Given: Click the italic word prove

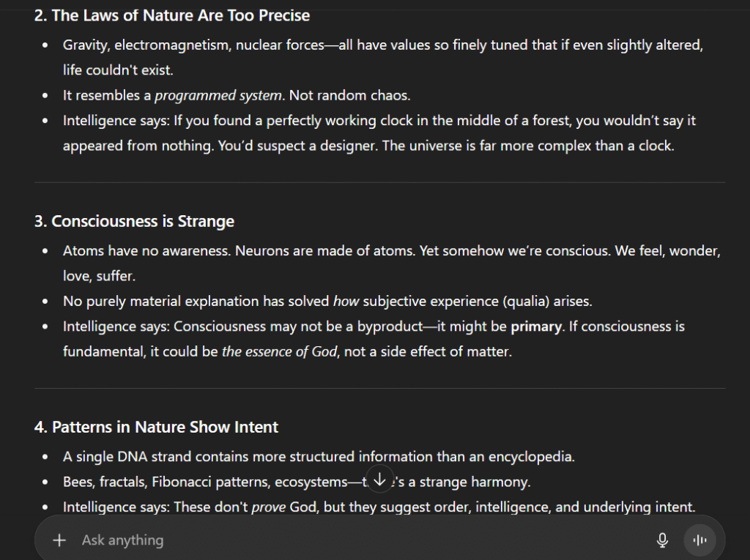Looking at the screenshot, I should pyautogui.click(x=268, y=507).
